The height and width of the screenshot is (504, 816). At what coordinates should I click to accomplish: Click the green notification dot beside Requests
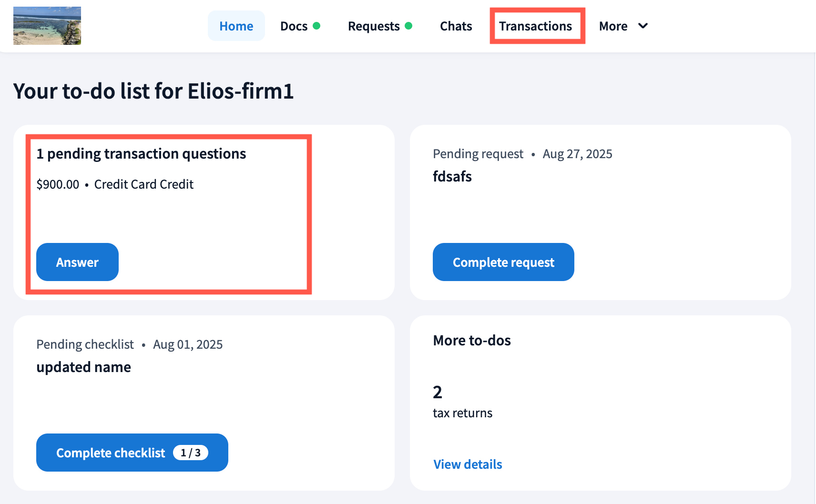tap(408, 26)
